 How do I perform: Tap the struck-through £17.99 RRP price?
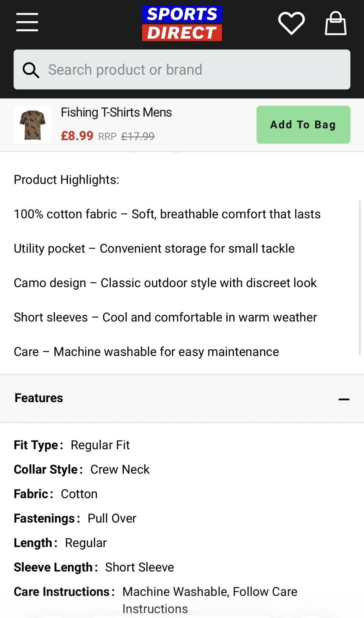coord(138,136)
